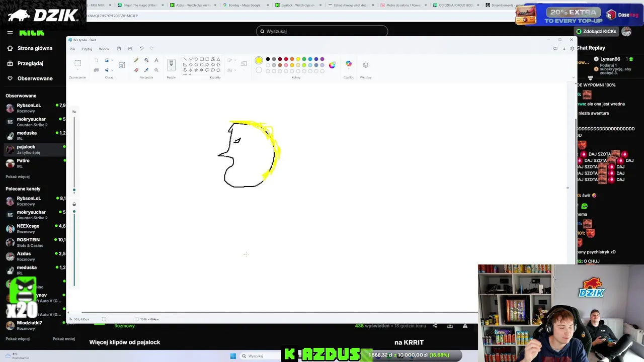Pick the black color in Paint palette

(x=268, y=59)
